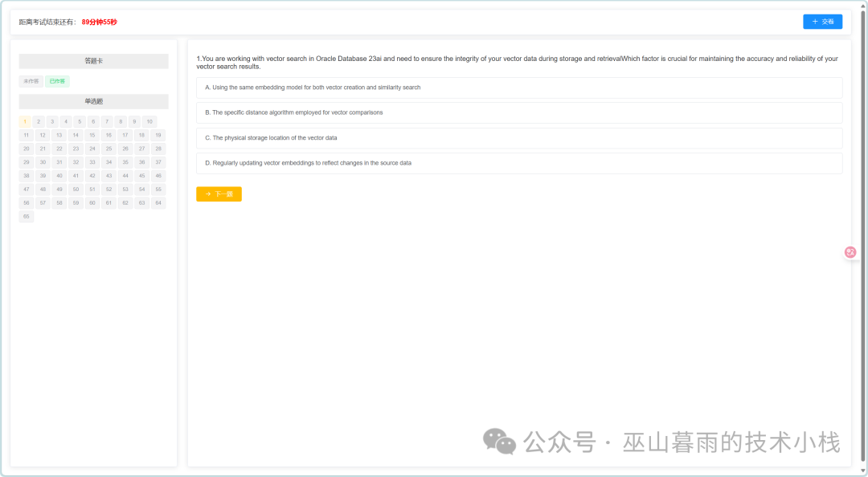
Task: Click the 单选题 section header
Action: 93,101
